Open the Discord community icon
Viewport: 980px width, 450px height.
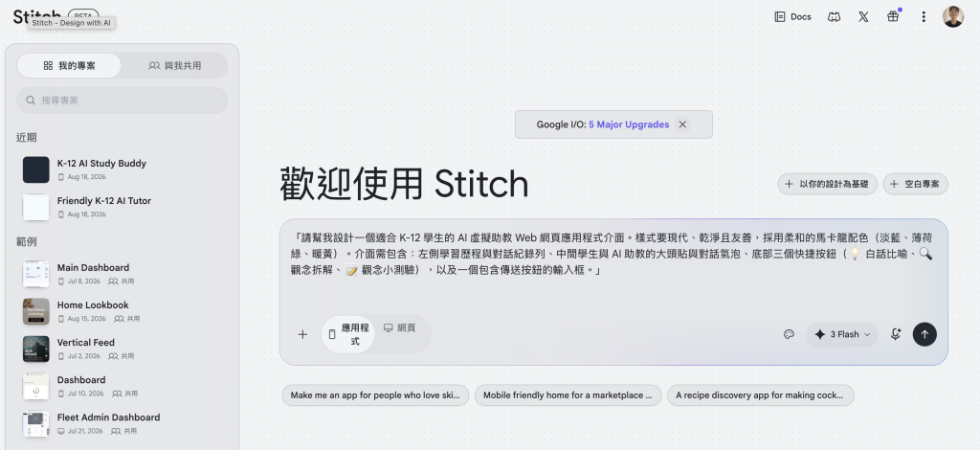[x=834, y=17]
